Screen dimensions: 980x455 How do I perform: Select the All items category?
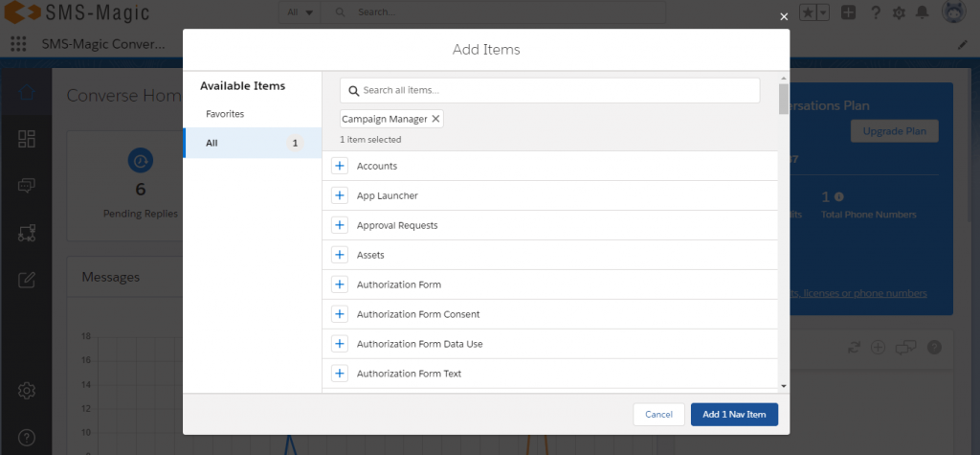click(253, 143)
